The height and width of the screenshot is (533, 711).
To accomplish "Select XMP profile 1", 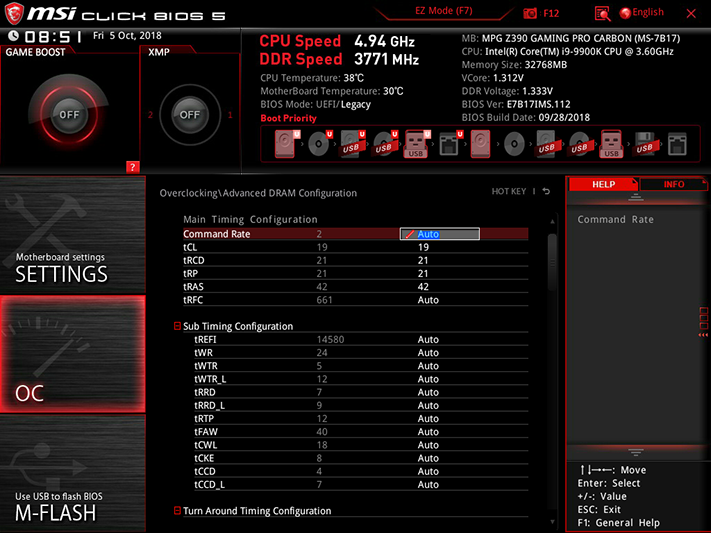I will (x=230, y=115).
